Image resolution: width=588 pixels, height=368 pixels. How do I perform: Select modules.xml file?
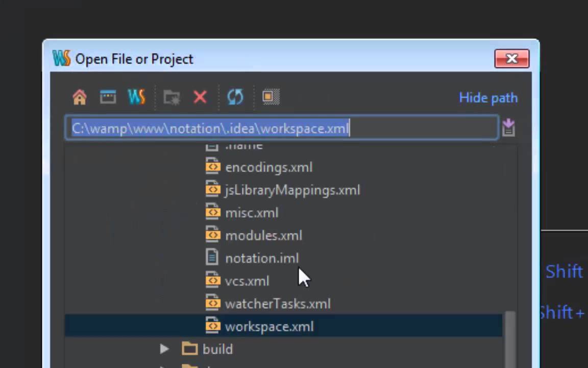(263, 236)
